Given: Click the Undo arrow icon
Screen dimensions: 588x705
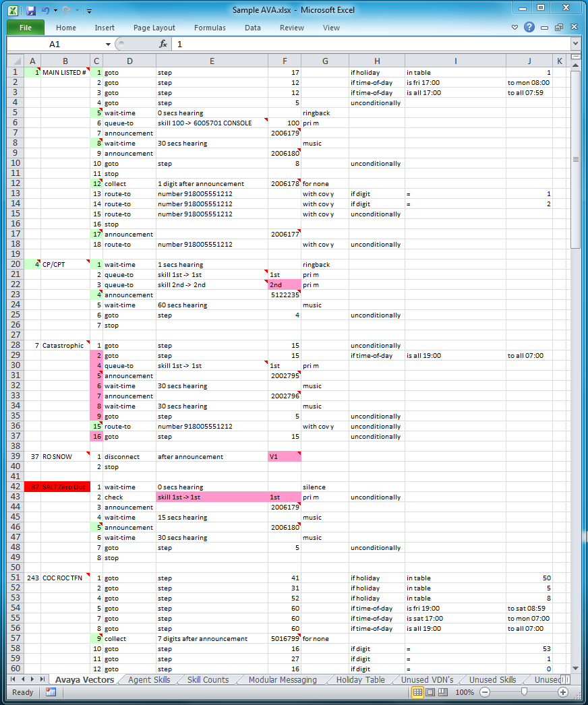Looking at the screenshot, I should point(45,10).
